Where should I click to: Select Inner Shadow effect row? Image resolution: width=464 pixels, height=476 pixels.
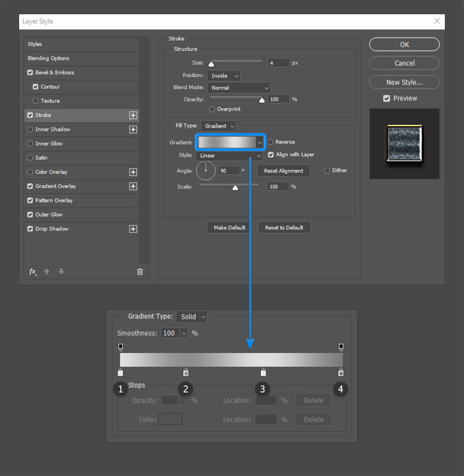pos(82,129)
